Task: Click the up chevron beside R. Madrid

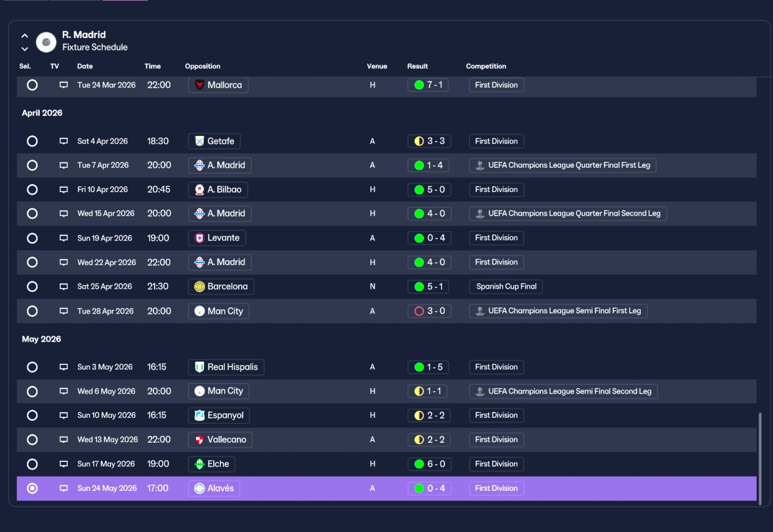Action: tap(25, 36)
